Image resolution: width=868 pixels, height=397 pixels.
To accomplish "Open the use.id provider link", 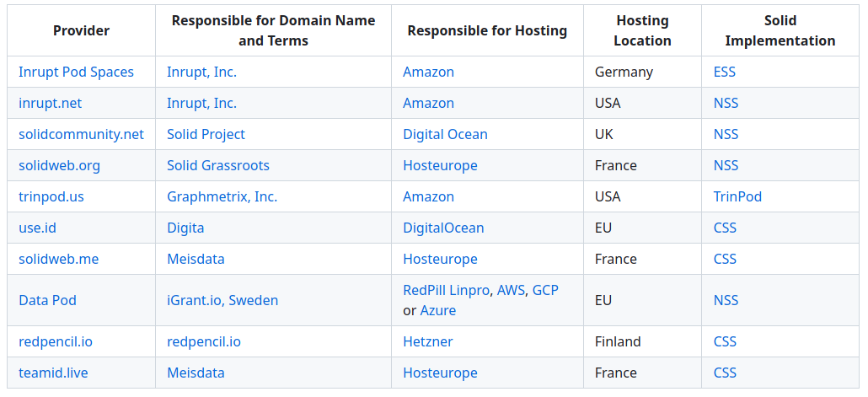I will coord(37,228).
